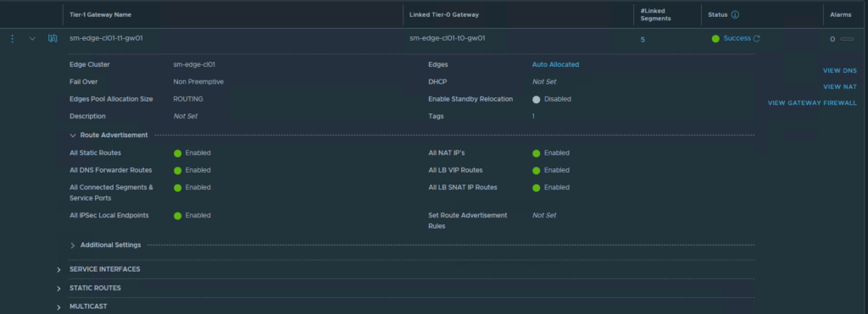
Task: Click the Description Not Set value
Action: [x=186, y=116]
